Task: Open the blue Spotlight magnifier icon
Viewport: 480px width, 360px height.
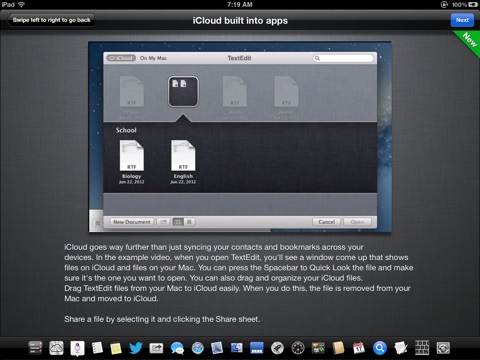Action: (380, 348)
